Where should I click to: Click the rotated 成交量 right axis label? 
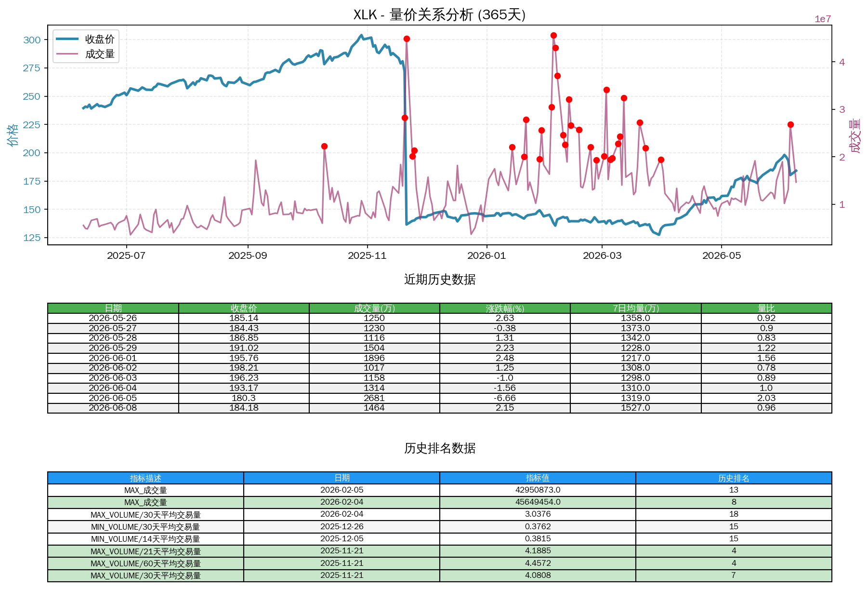point(855,136)
